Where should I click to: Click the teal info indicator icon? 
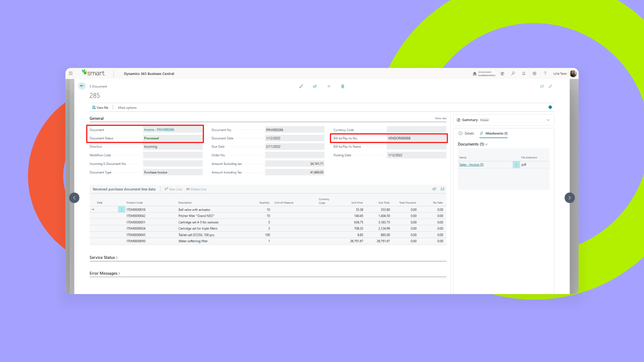550,107
